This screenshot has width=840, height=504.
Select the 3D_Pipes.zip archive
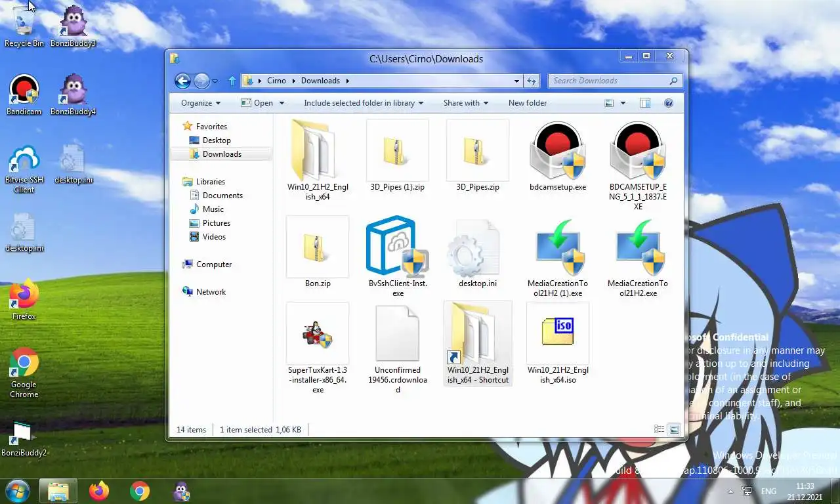[478, 156]
